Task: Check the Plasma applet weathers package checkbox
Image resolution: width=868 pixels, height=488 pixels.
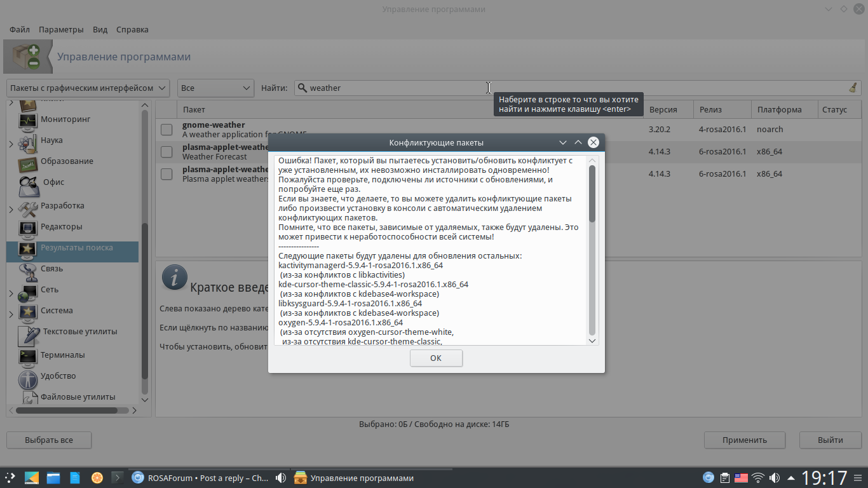Action: [x=166, y=174]
